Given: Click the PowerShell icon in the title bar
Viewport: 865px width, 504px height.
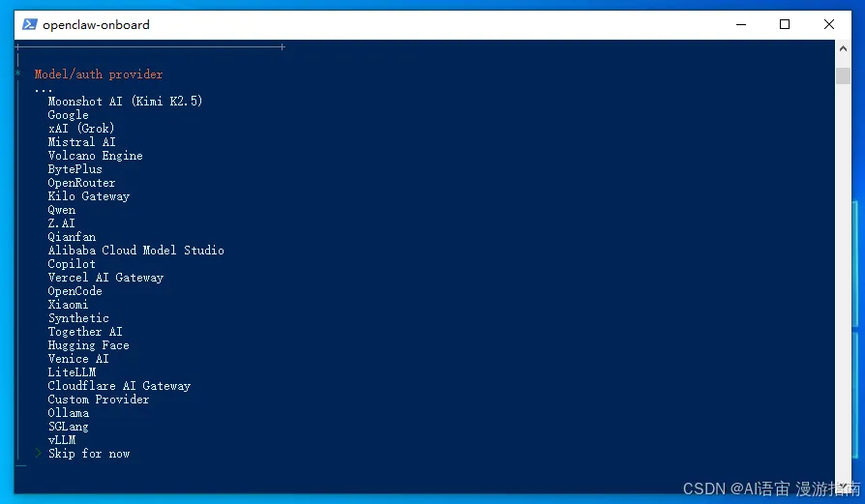Looking at the screenshot, I should (30, 24).
